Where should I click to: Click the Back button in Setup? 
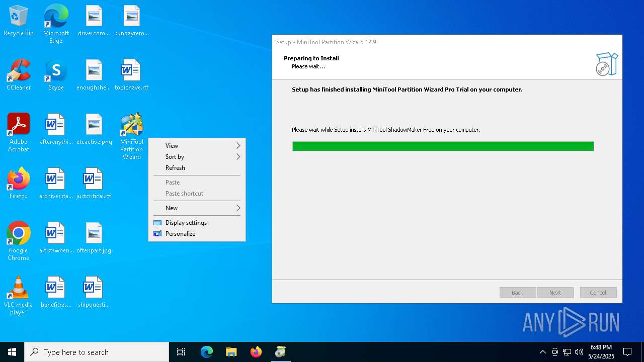click(x=518, y=293)
